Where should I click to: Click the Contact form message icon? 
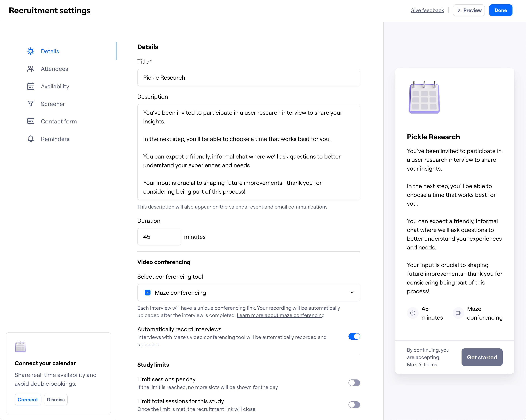point(31,121)
